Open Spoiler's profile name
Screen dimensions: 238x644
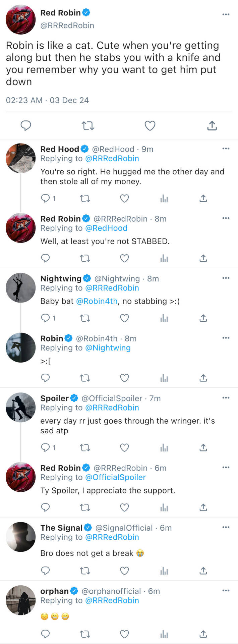[54, 398]
